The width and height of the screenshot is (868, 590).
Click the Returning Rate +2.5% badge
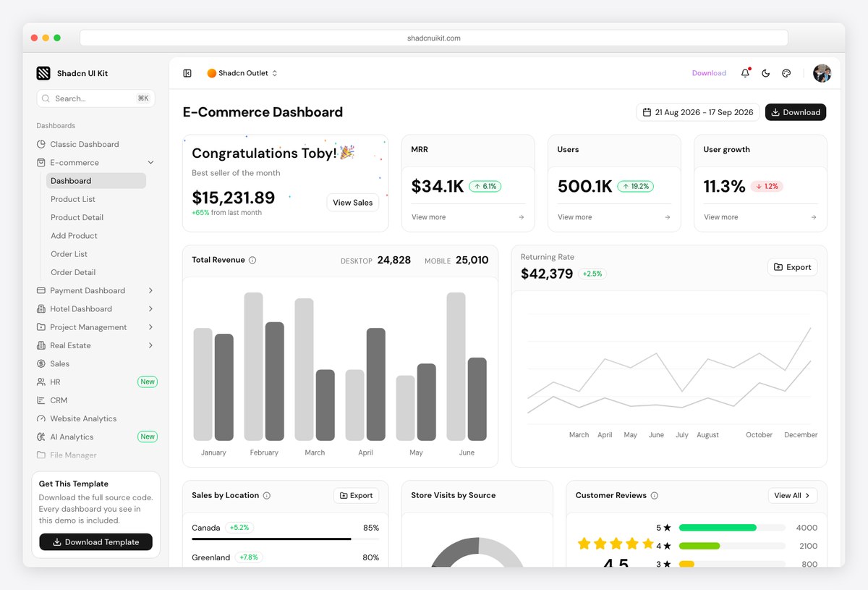click(592, 274)
